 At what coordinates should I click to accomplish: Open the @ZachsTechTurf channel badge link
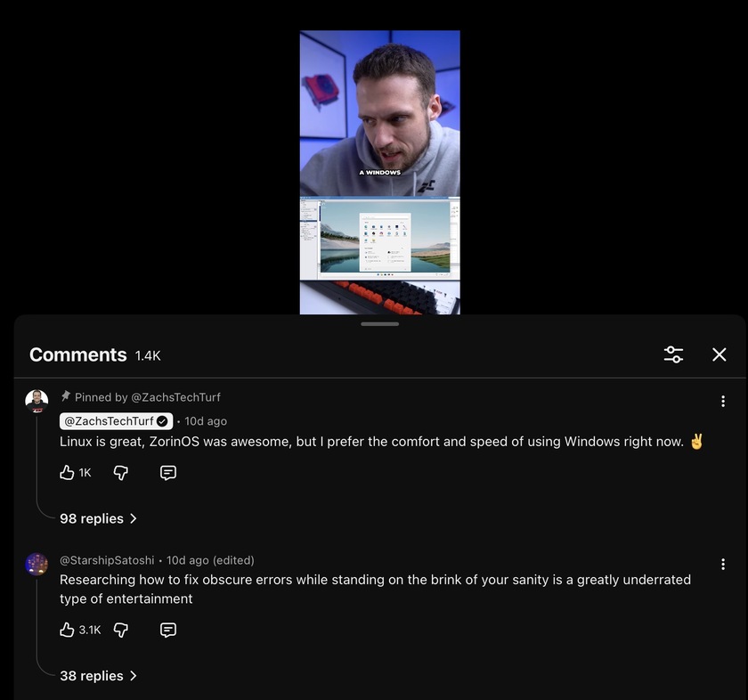click(x=116, y=421)
